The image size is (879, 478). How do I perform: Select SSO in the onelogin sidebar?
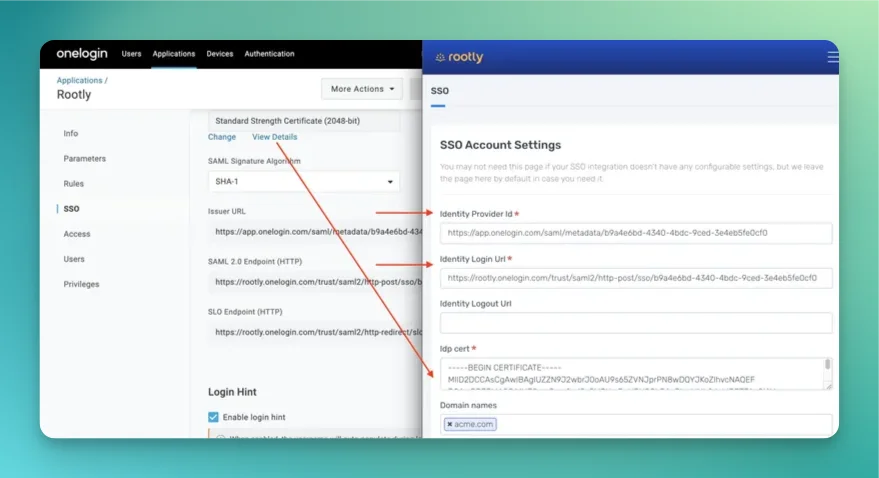[71, 208]
